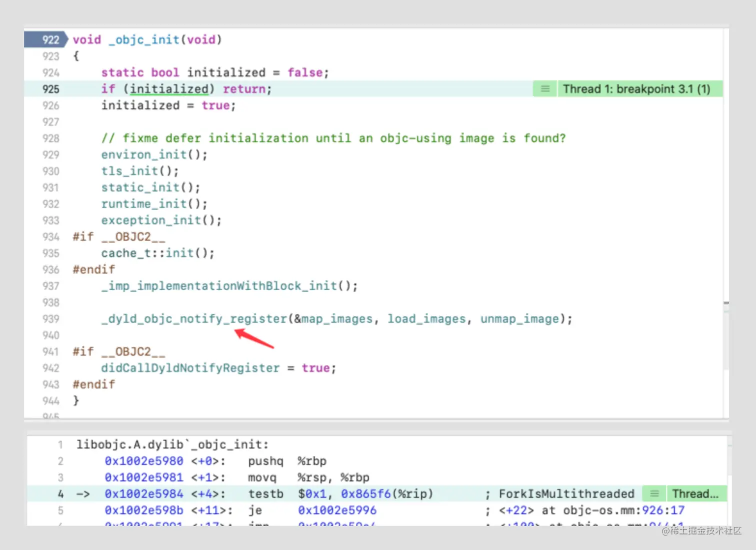Click line number 942 in the gutter
756x550 pixels.
click(51, 368)
